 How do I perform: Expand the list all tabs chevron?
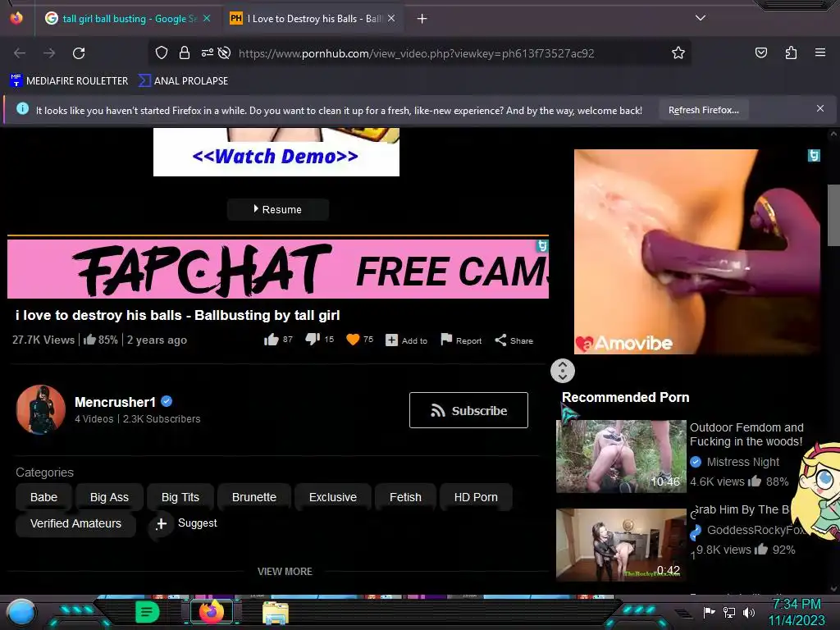tap(701, 18)
